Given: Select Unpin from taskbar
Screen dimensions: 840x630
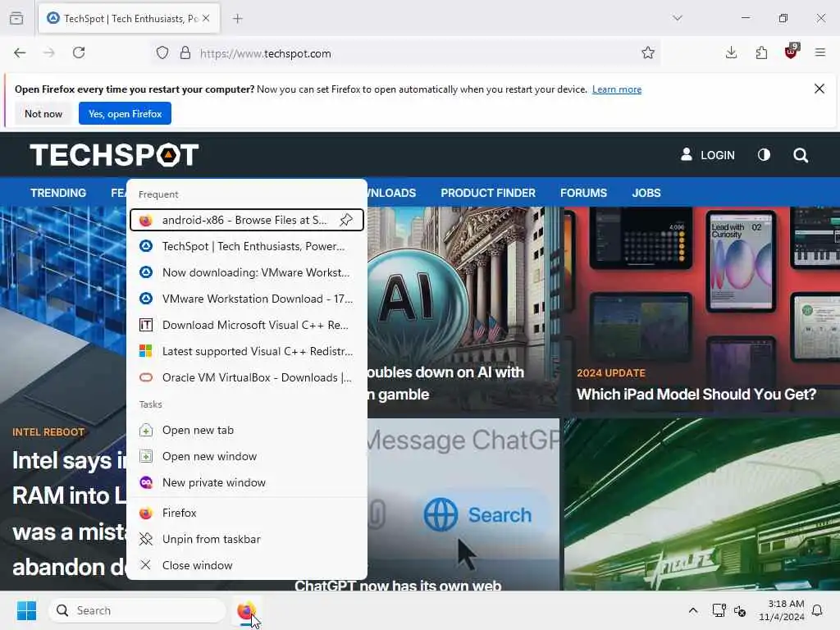Looking at the screenshot, I should point(246,539).
